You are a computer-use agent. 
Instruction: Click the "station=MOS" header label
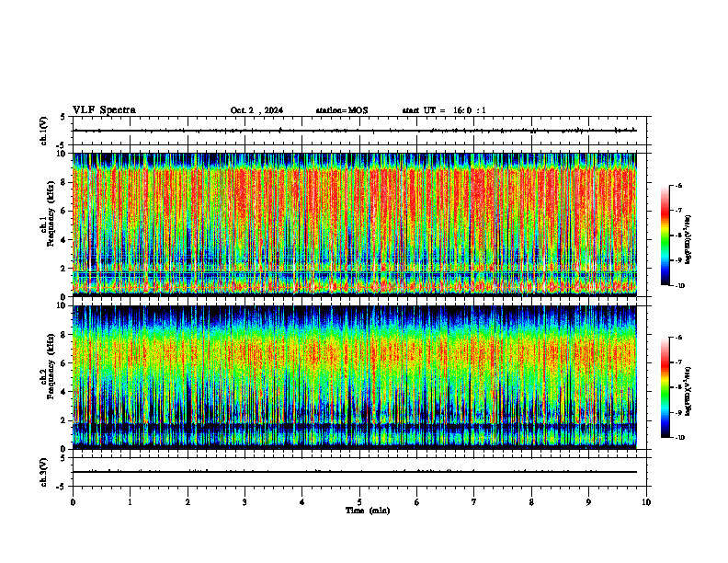pos(342,110)
